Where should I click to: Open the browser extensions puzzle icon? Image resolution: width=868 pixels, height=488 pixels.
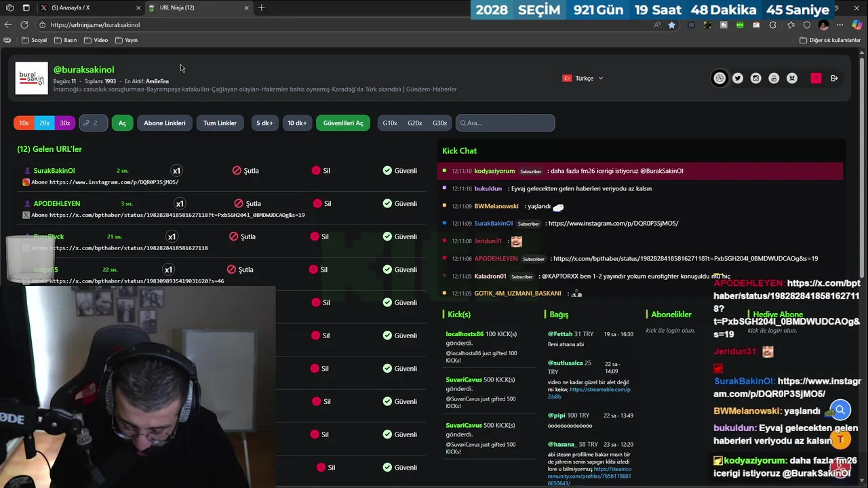pyautogui.click(x=773, y=24)
